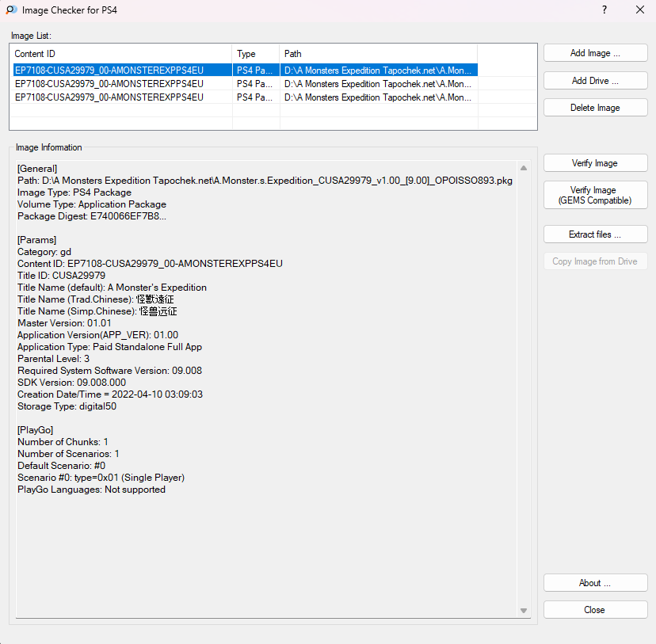Click the Package Digest: E740066EF7B8... line

click(92, 216)
